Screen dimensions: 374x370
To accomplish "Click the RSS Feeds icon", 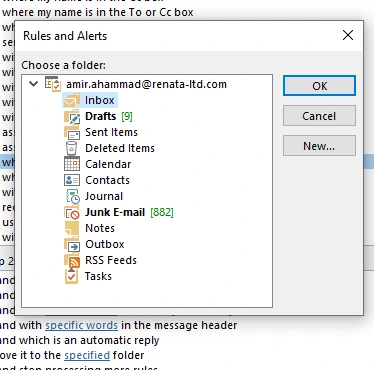I will [x=72, y=260].
